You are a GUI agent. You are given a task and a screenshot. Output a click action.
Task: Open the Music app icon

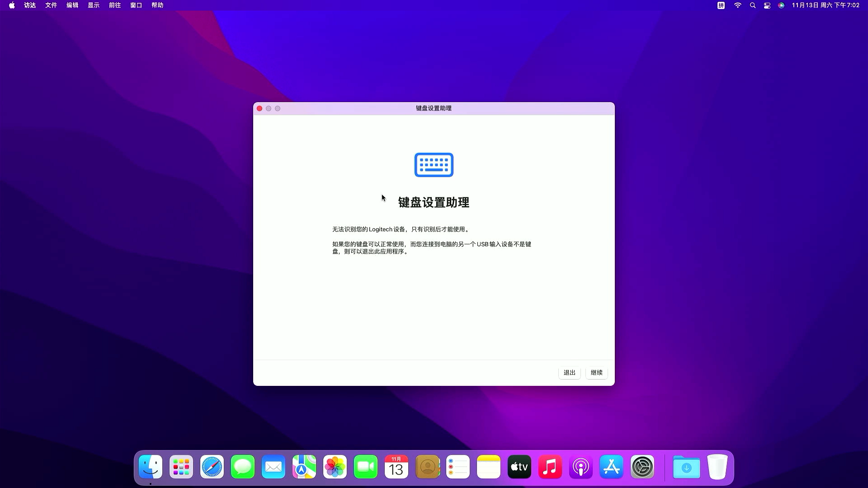(550, 467)
